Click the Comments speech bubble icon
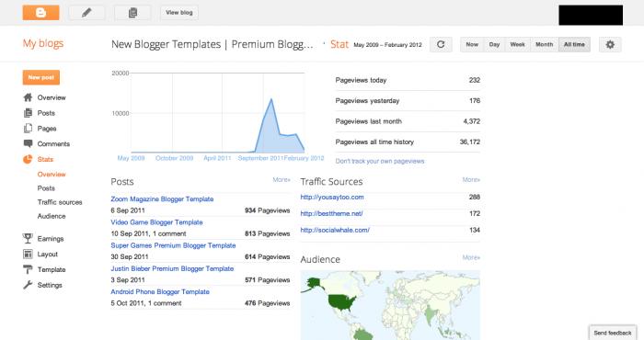The image size is (644, 340). tap(28, 143)
